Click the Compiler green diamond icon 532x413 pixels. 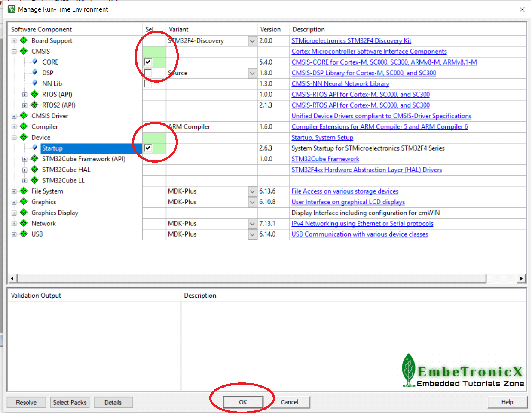24,126
